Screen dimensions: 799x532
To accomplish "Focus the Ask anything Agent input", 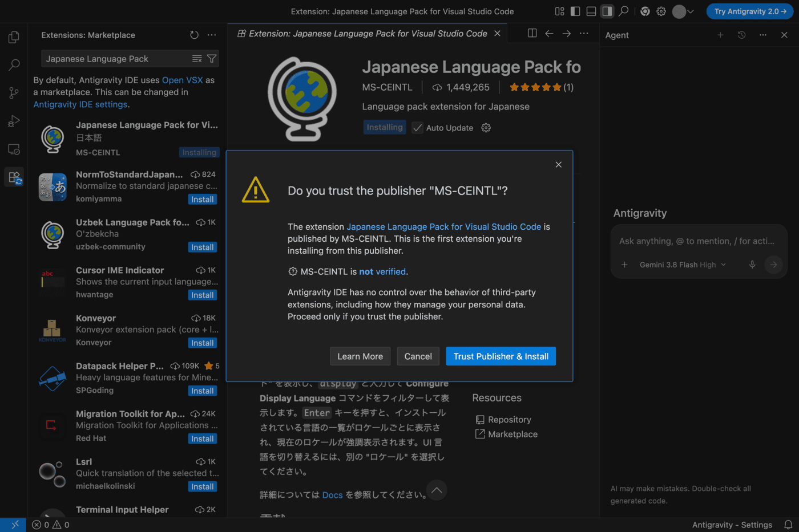I will (697, 241).
